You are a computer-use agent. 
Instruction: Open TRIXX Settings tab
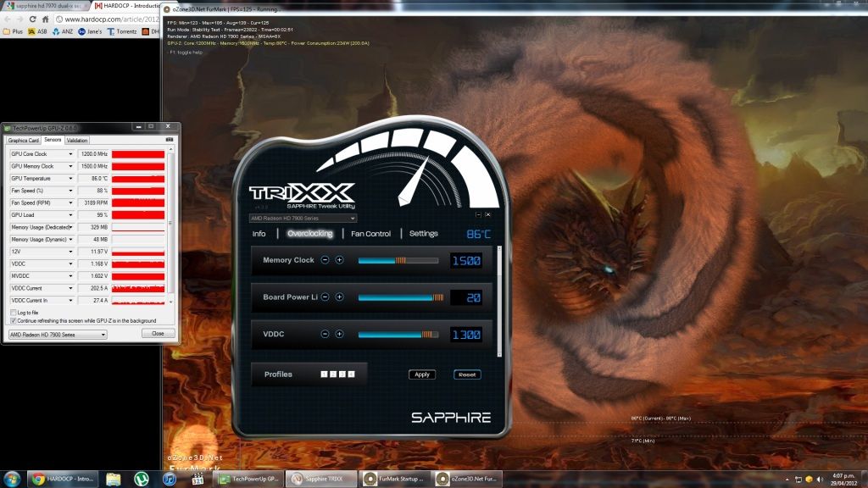pos(424,234)
